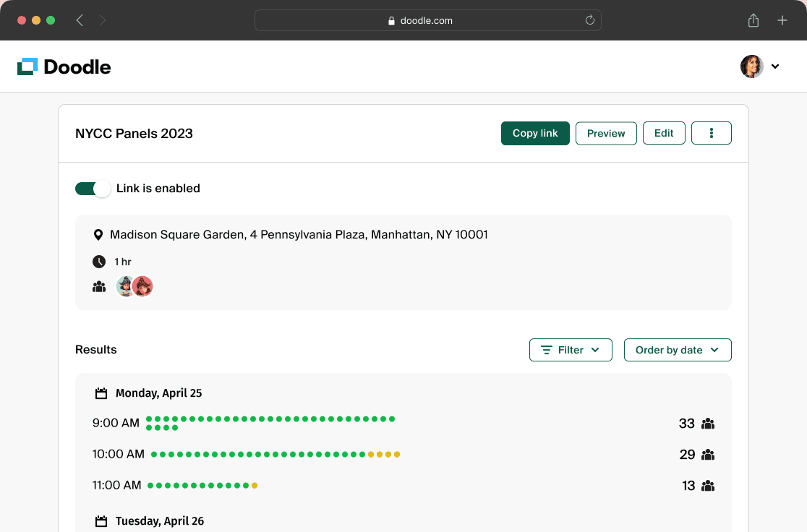This screenshot has height=532, width=807.
Task: Click the Tuesday, April 26 heading
Action: (160, 521)
